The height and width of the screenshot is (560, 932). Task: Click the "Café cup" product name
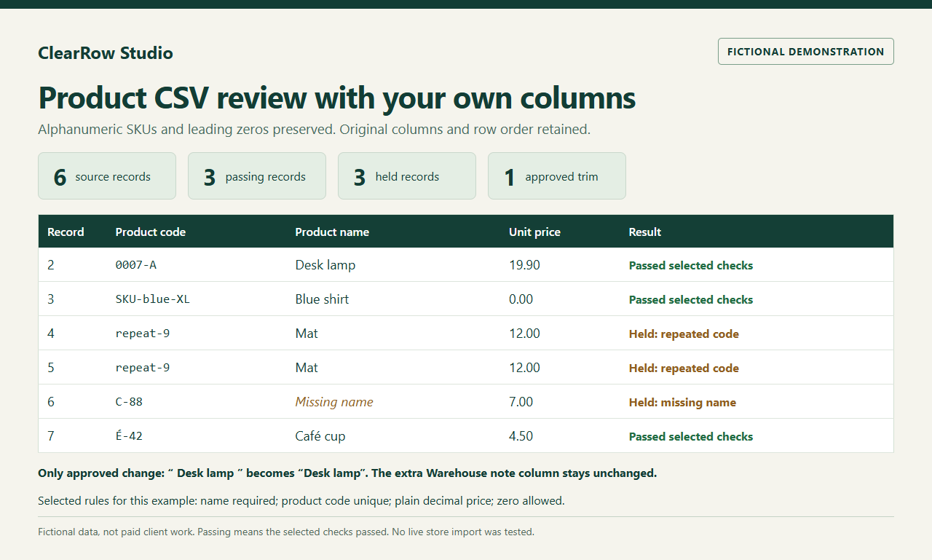tap(320, 436)
